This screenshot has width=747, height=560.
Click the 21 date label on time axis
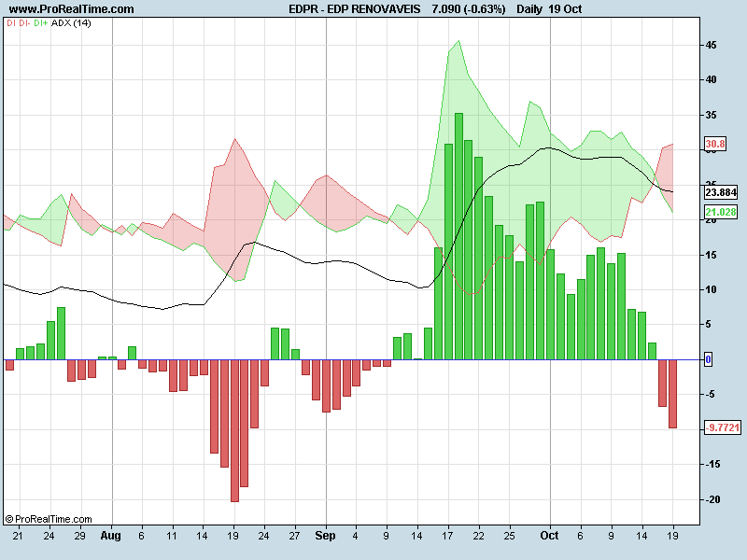click(18, 536)
